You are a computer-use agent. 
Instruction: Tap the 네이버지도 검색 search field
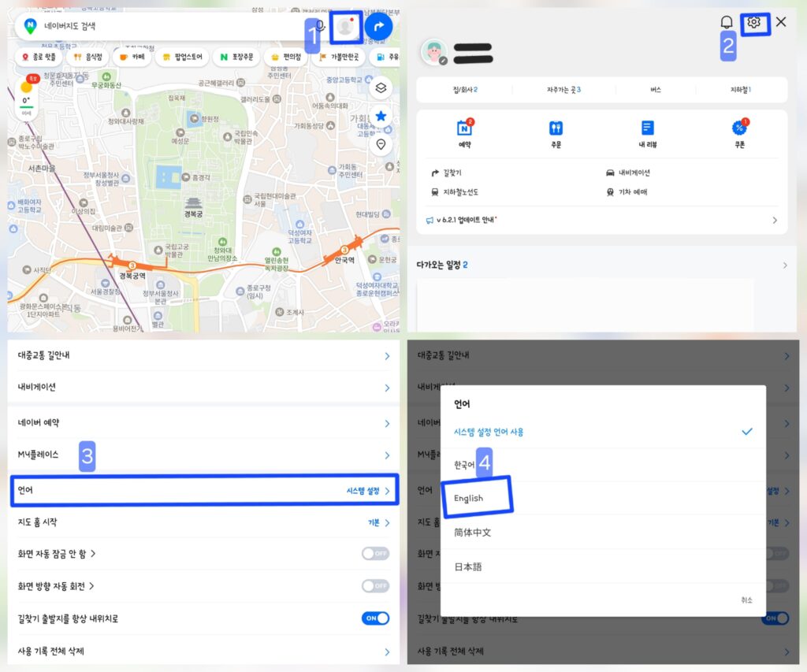point(158,27)
